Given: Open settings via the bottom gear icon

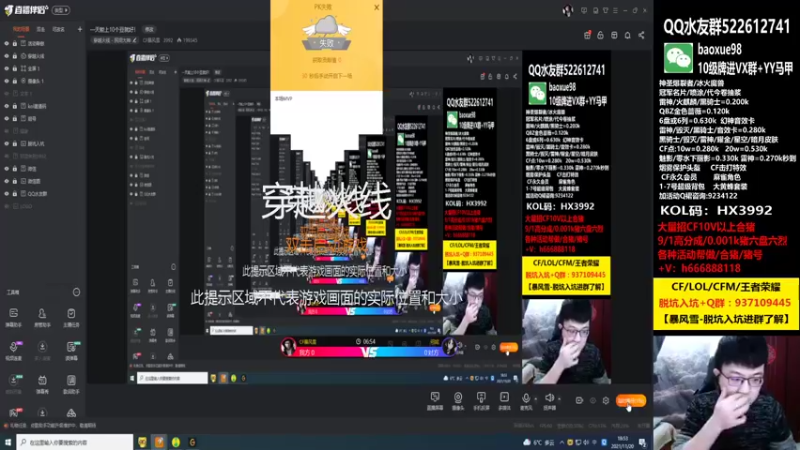Looking at the screenshot, I should click(x=606, y=401).
